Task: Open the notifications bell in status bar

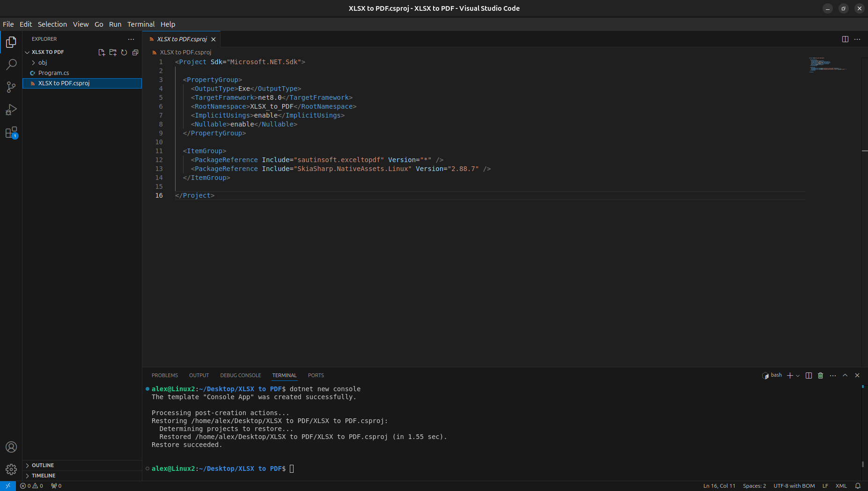Action: tap(858, 486)
